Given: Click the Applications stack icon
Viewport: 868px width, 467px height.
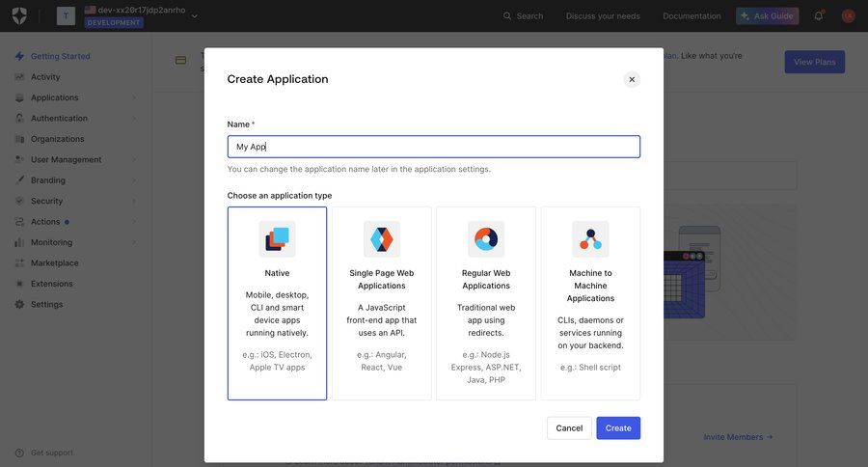Looking at the screenshot, I should click(x=19, y=97).
